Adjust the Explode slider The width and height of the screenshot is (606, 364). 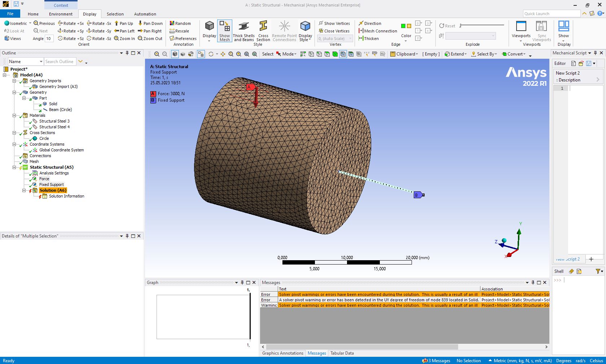(482, 26)
